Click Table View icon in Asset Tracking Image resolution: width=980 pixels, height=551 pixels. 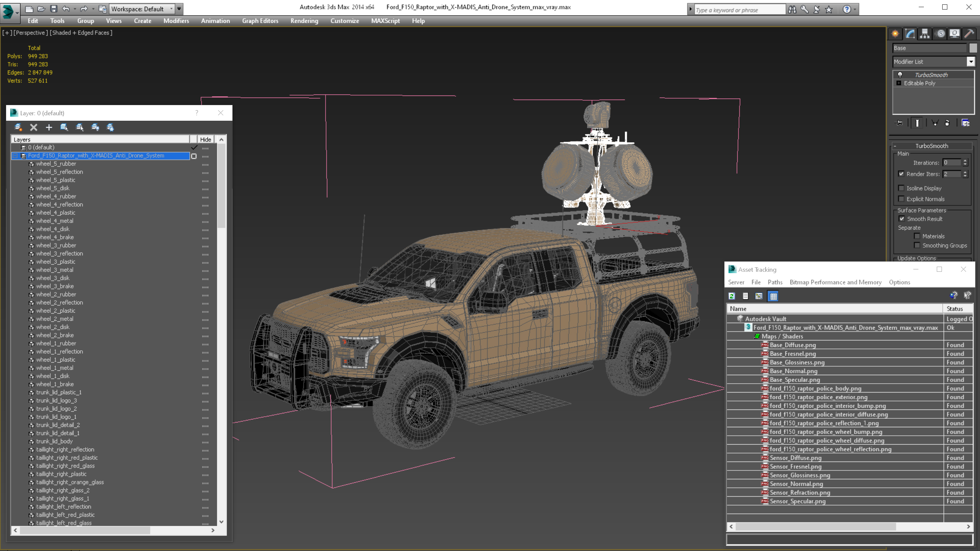coord(773,296)
